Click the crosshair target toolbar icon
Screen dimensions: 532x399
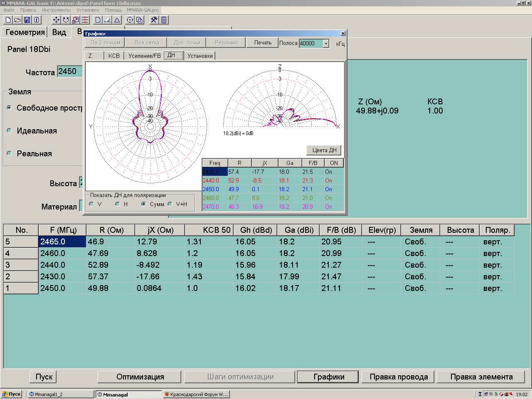tap(130, 20)
